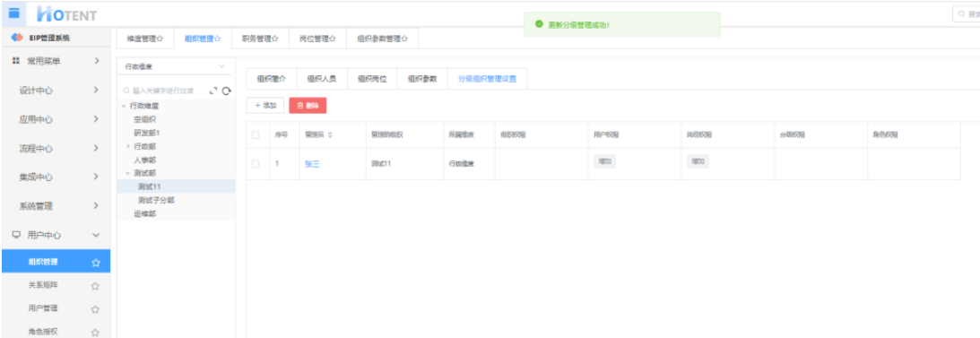This screenshot has height=338, width=980.
Task: Click the red 删除 button
Action: click(x=308, y=106)
